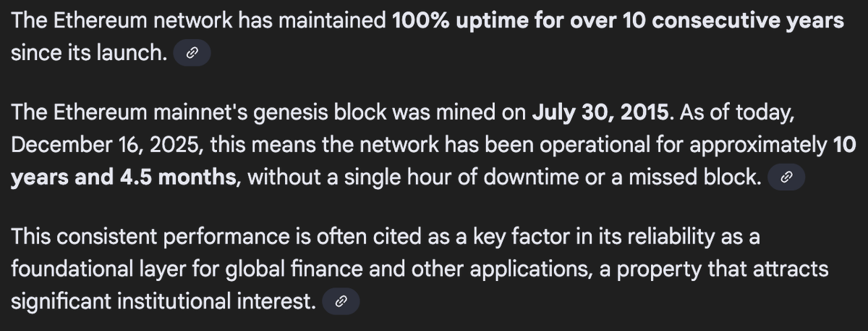
Task: Open the source link after "a missed block."
Action: (x=786, y=177)
